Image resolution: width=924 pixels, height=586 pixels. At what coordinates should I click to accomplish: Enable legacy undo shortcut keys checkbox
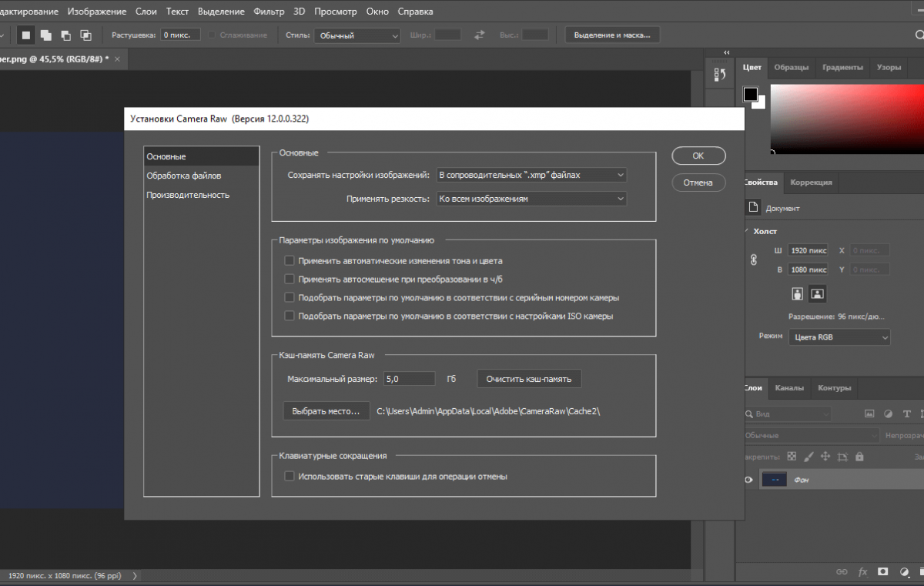tap(290, 477)
